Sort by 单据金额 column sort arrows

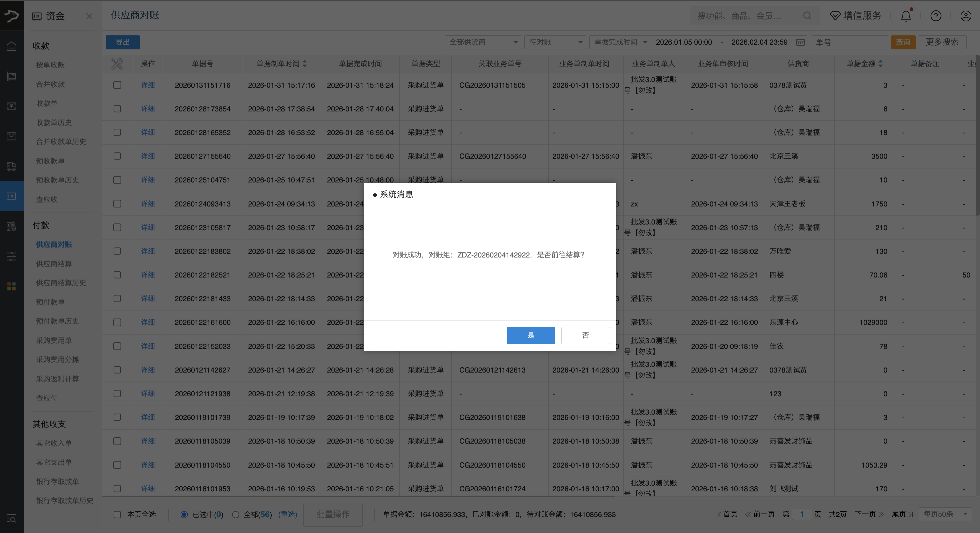[x=880, y=64]
